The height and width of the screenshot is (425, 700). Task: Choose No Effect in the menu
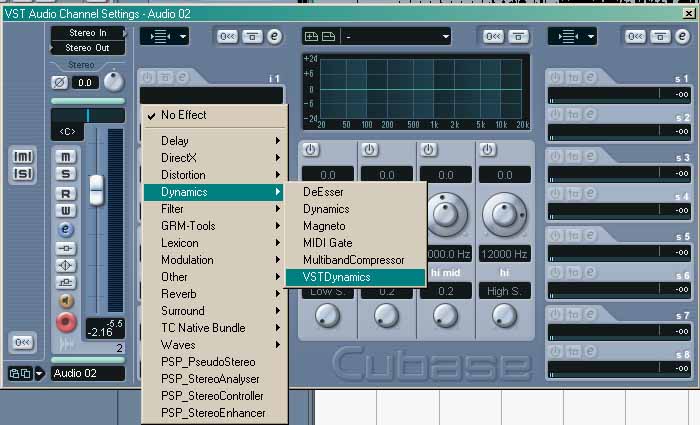tap(214, 115)
